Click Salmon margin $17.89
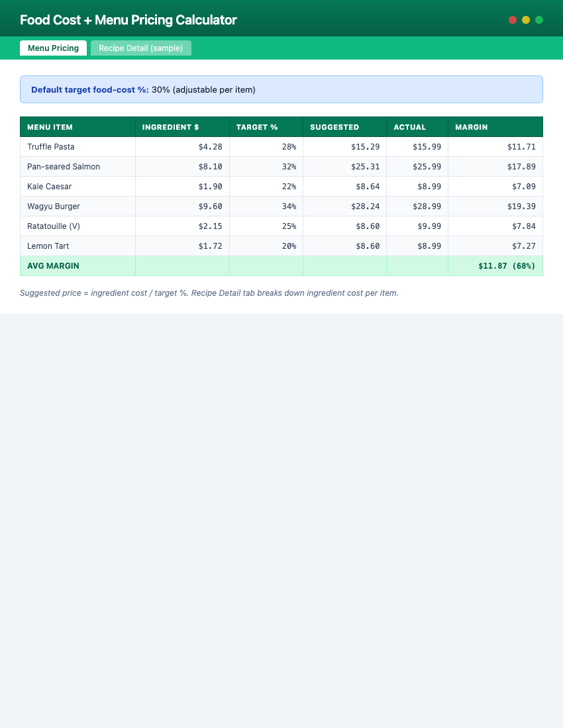 [x=521, y=167]
